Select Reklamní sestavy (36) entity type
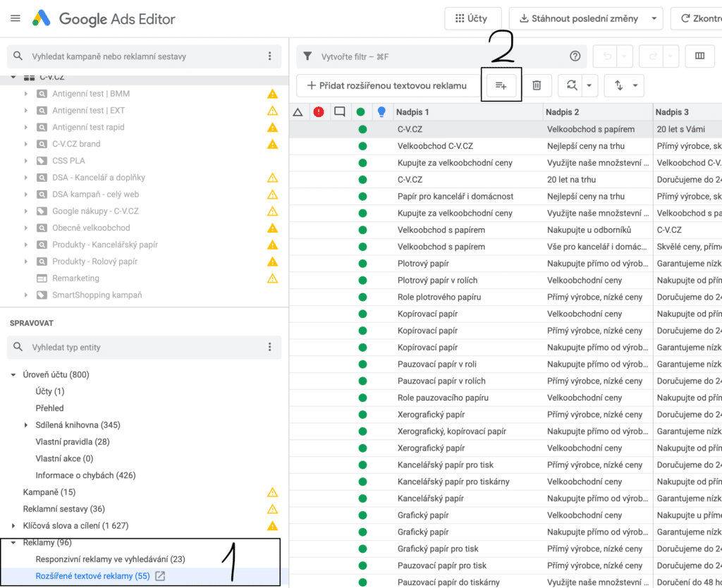 (64, 509)
